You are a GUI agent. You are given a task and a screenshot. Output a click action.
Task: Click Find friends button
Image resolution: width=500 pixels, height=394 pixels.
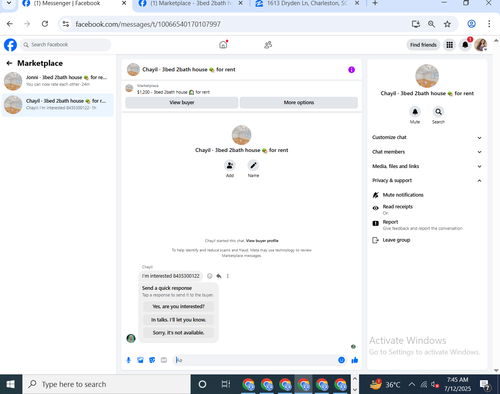point(423,45)
